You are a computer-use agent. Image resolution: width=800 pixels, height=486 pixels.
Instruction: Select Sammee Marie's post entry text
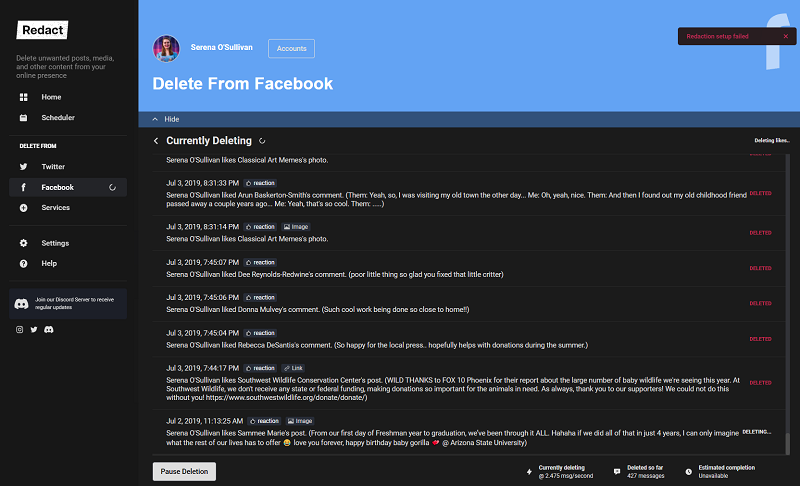click(453, 438)
